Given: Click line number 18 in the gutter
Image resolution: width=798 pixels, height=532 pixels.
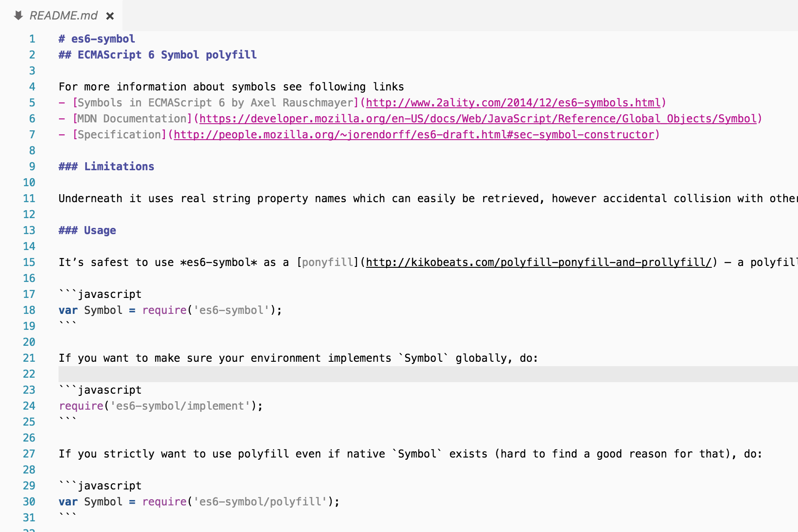Looking at the screenshot, I should tap(29, 310).
